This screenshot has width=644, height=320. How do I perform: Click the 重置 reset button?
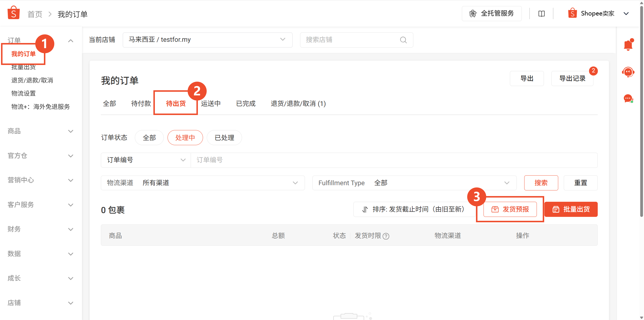pos(580,183)
